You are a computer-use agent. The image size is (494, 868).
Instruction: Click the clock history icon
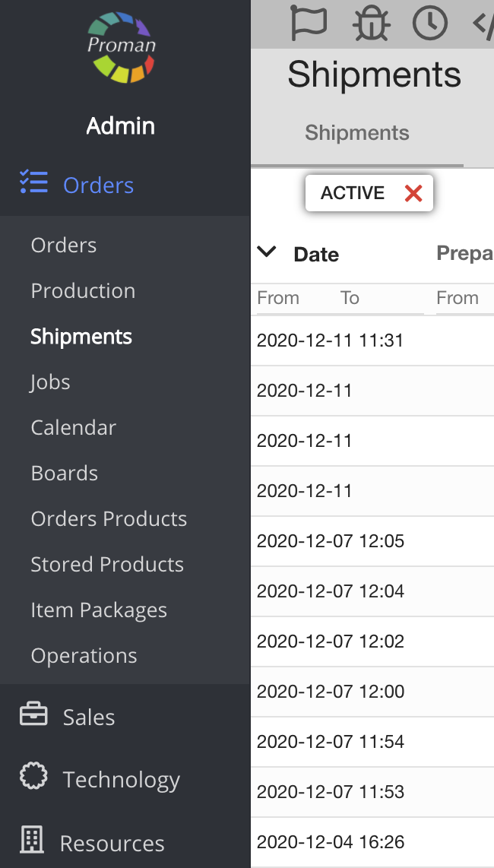[x=429, y=23]
